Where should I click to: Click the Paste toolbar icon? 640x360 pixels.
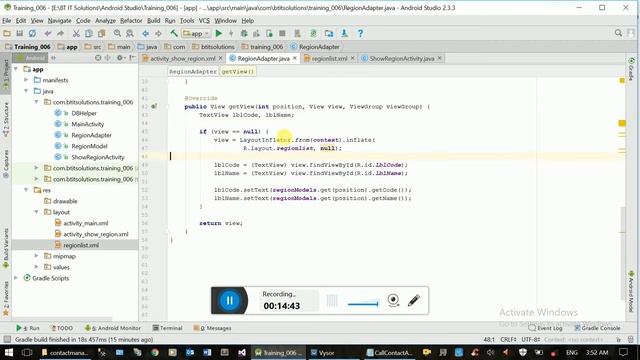click(101, 33)
